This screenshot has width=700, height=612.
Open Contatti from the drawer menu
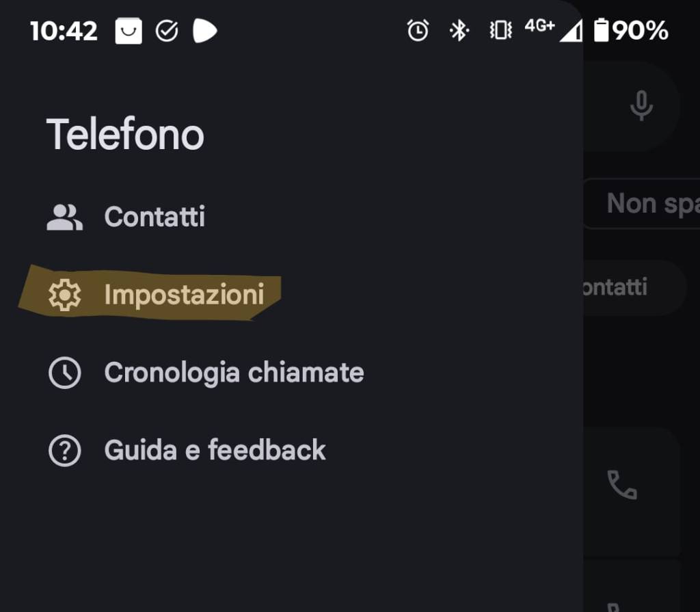pyautogui.click(x=154, y=217)
